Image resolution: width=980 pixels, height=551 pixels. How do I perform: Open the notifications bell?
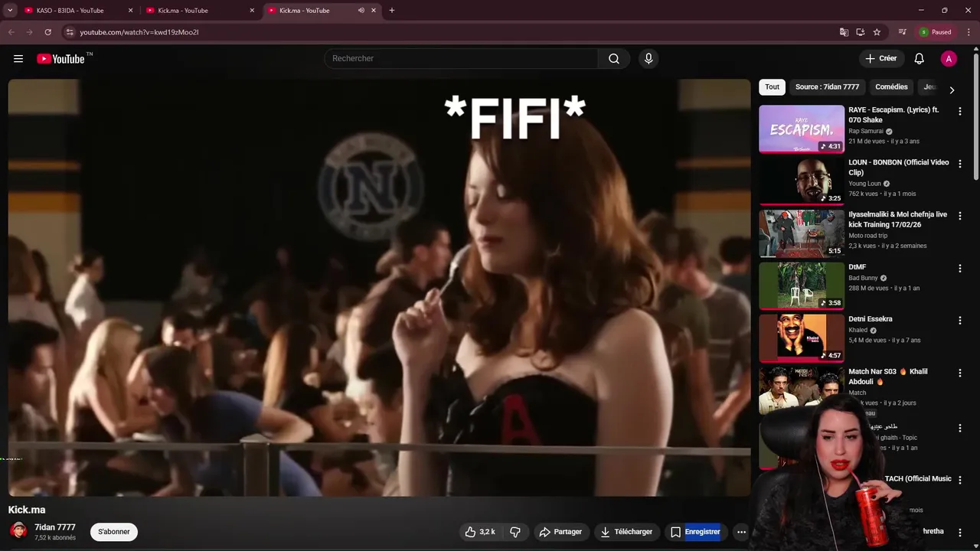(x=920, y=59)
